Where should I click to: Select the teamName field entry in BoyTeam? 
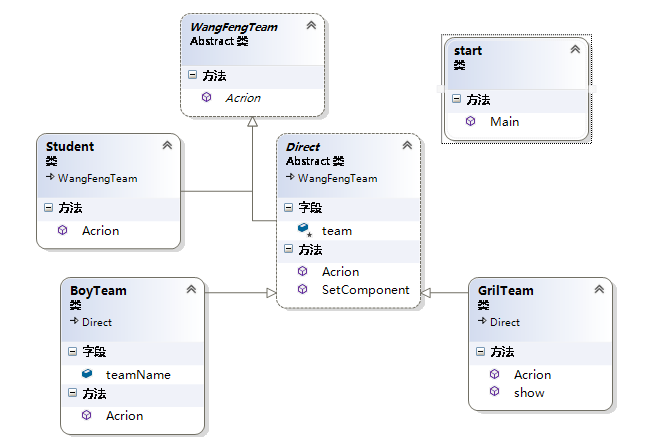tap(138, 375)
